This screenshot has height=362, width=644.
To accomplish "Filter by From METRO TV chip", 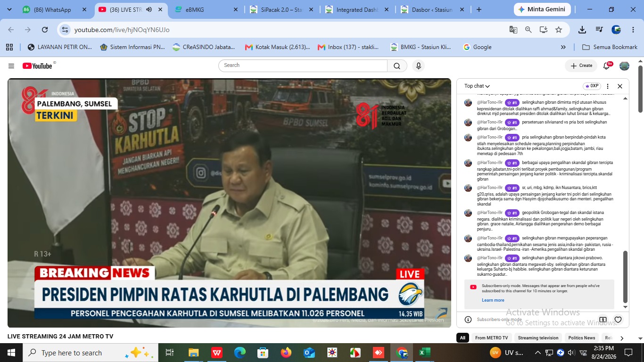I will click(491, 338).
